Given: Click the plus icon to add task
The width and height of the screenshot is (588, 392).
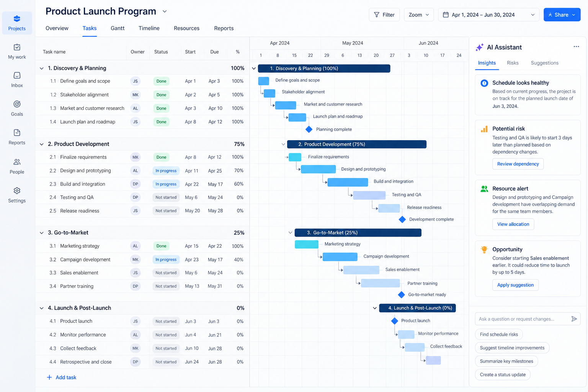Looking at the screenshot, I should click(x=49, y=377).
